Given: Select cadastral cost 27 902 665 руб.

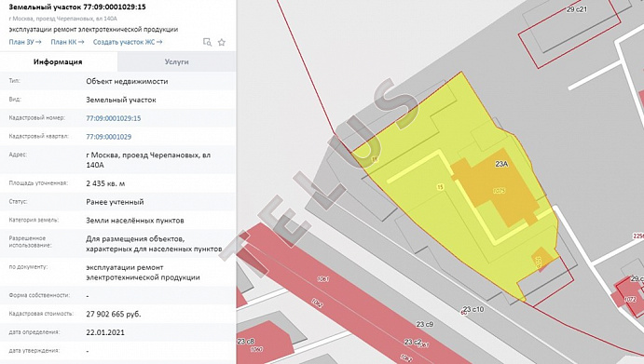Looking at the screenshot, I should tap(114, 314).
